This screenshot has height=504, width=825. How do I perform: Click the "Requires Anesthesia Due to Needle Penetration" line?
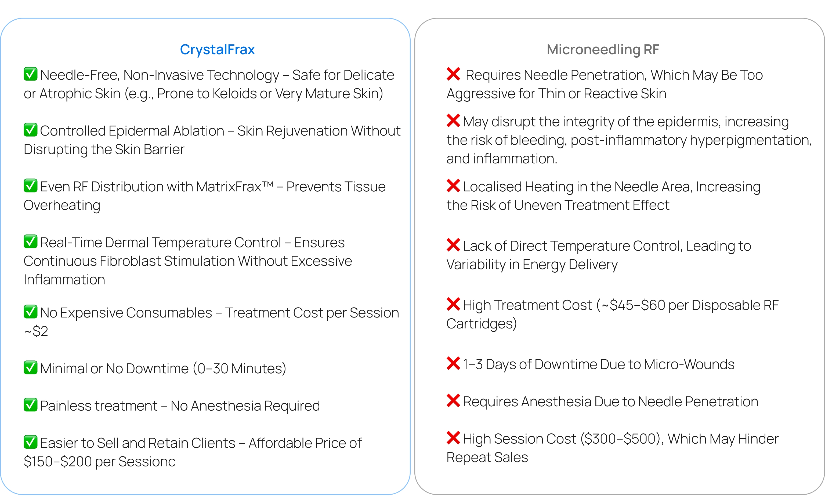coord(610,401)
